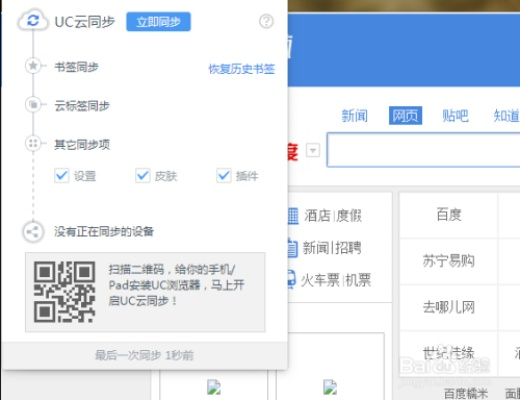The width and height of the screenshot is (520, 400).
Task: Open 机票 flight ticket link
Action: pos(358,280)
